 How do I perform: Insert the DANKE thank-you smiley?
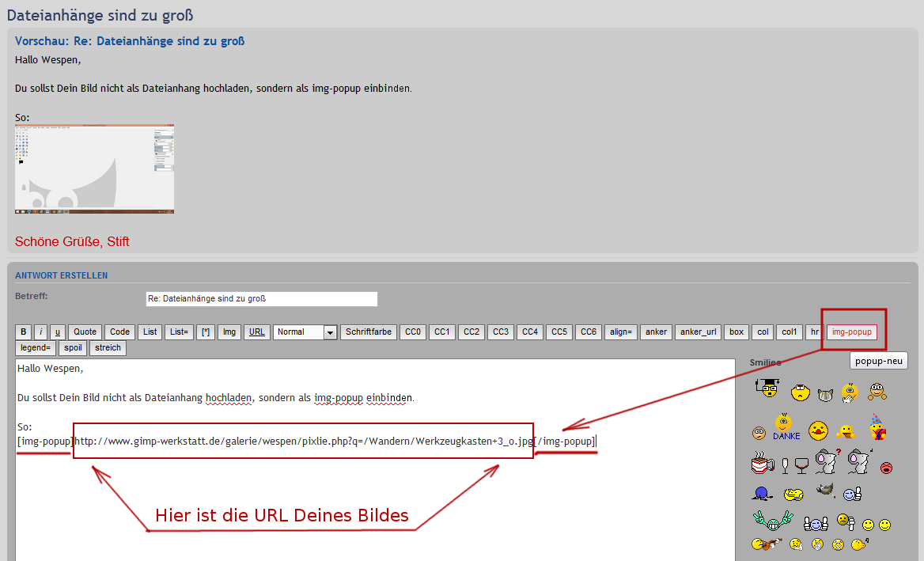(x=786, y=426)
